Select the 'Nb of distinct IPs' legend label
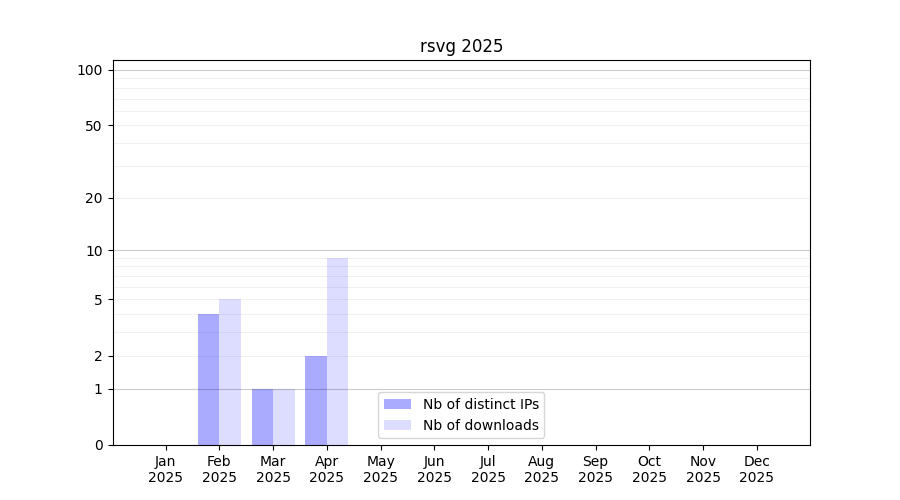The width and height of the screenshot is (900, 500). tap(480, 404)
